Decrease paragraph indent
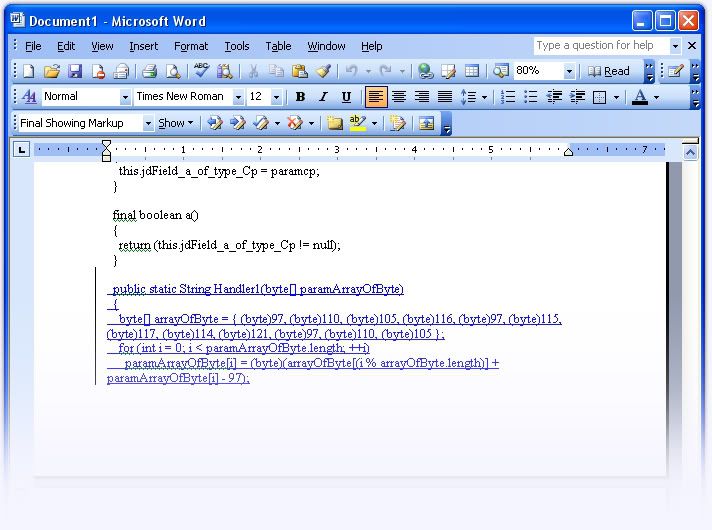The height and width of the screenshot is (530, 712). pos(554,97)
